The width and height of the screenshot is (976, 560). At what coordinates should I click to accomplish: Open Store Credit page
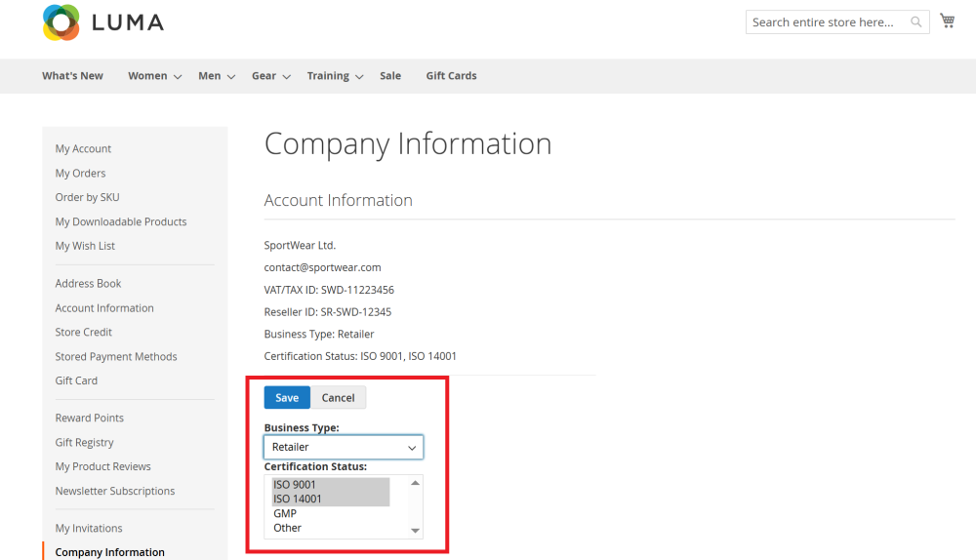click(x=83, y=333)
